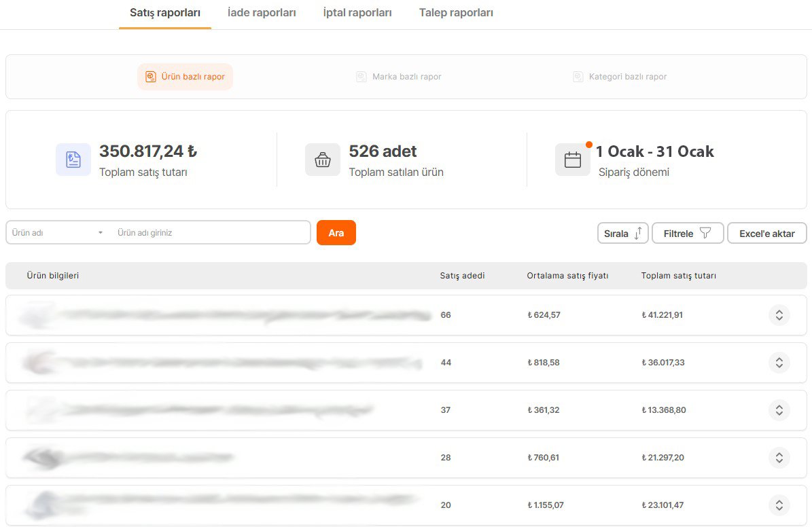Expand the row with 66 sales
This screenshot has width=812, height=527.
coord(779,315)
